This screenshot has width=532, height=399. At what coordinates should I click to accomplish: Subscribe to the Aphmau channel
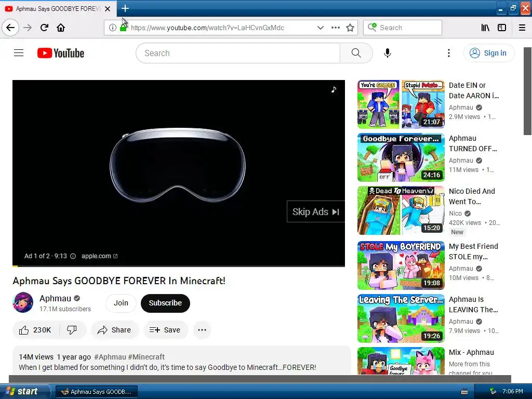click(x=165, y=303)
